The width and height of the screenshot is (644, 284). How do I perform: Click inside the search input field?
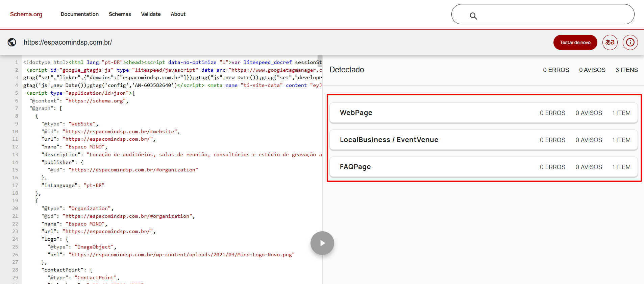click(543, 14)
